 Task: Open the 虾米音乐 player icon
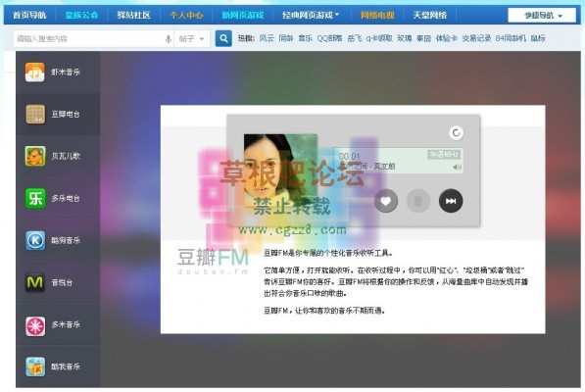pyautogui.click(x=34, y=72)
